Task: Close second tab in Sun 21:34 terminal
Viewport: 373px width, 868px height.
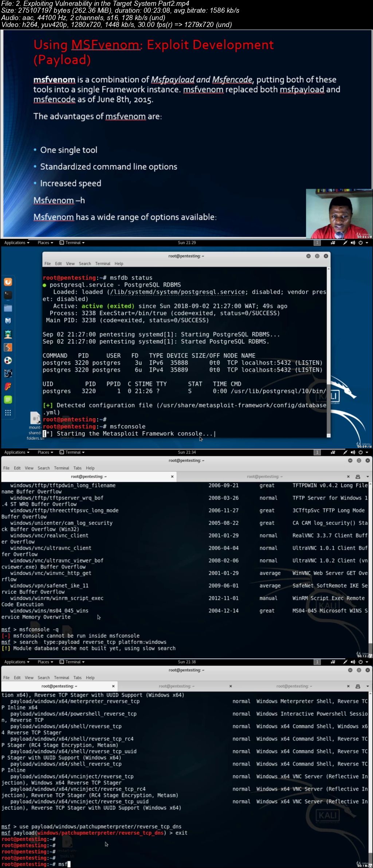Action: coord(348,477)
